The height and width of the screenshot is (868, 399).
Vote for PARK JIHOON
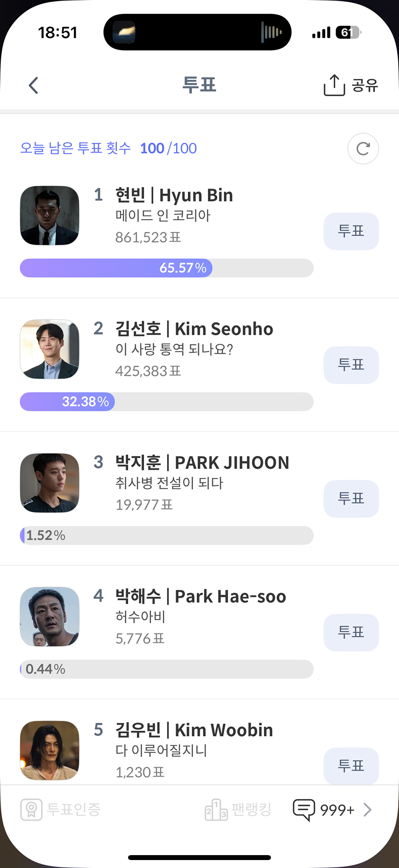coord(351,499)
